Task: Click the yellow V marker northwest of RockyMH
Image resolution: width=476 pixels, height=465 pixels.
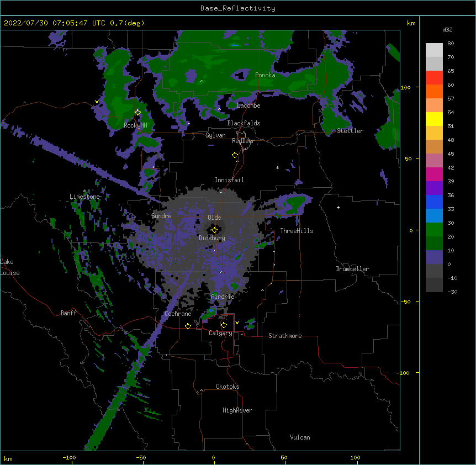Action: 97,102
